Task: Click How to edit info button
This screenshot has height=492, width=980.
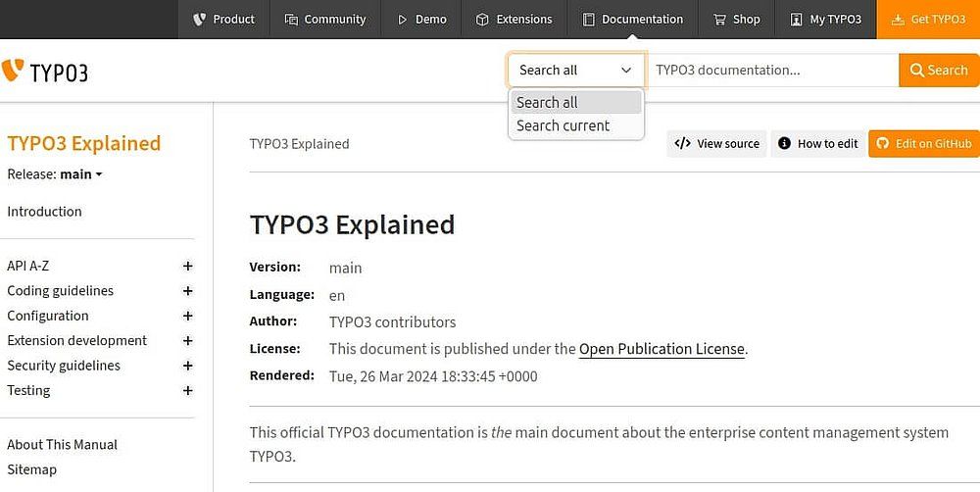Action: (817, 144)
